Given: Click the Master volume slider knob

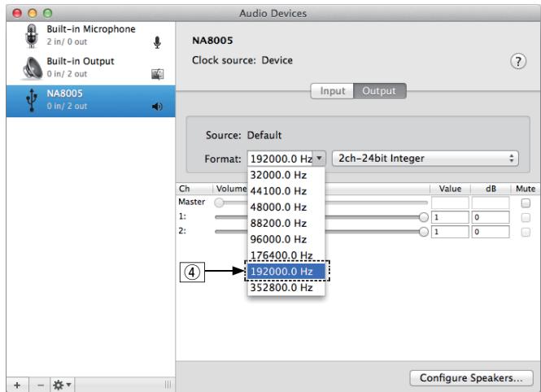Looking at the screenshot, I should [219, 203].
